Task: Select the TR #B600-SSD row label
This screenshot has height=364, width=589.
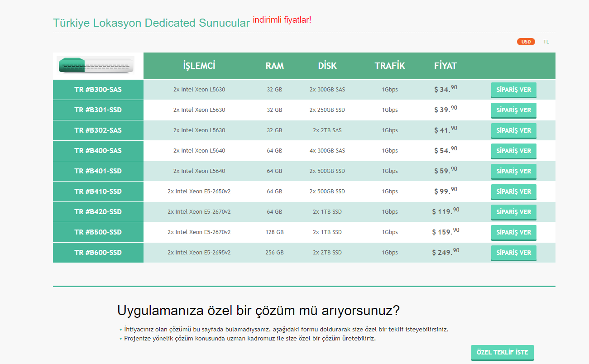Action: 98,253
